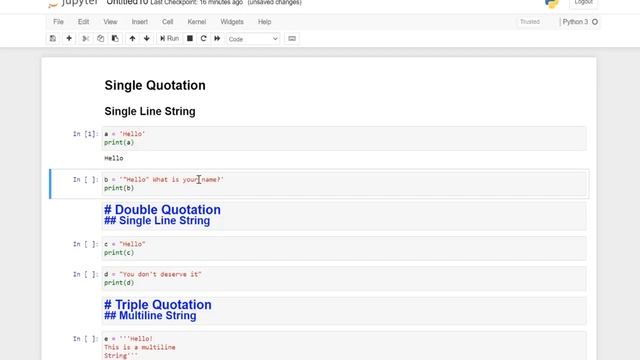Screen dimensions: 640x360
Task: Move selected cell up arrow
Action: click(x=132, y=39)
